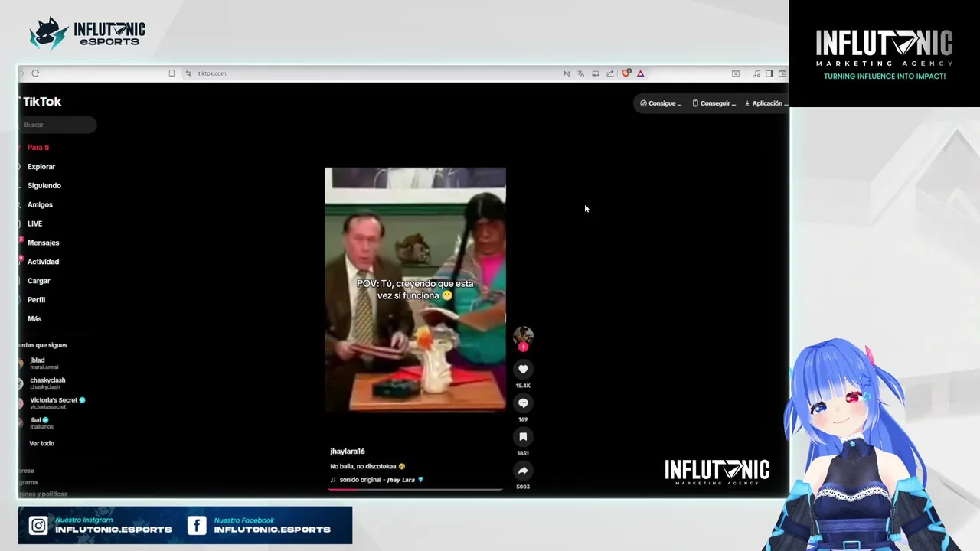Screen dimensions: 980x551
Task: Open the Brave Shields lion icon
Action: coord(626,73)
